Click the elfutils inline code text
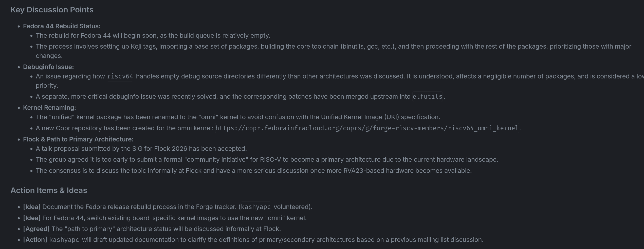The height and width of the screenshot is (249, 644). coord(427,97)
